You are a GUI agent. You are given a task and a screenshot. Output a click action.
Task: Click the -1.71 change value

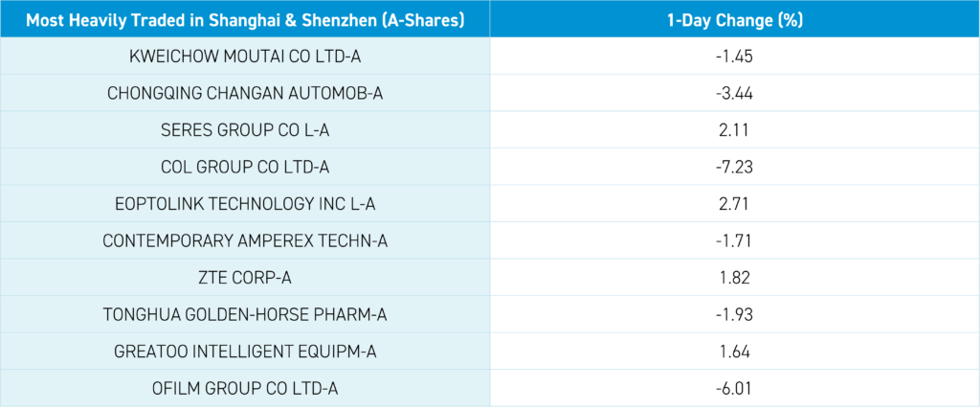pos(735,240)
